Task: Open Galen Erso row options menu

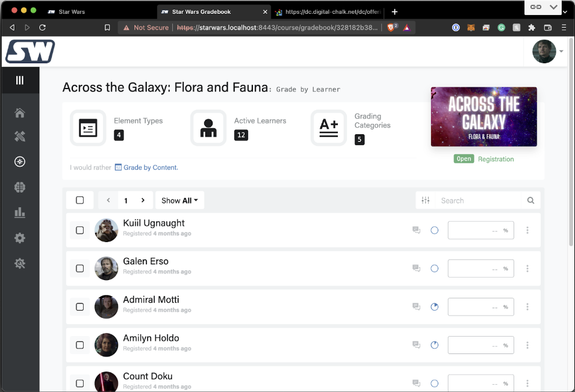Action: point(527,269)
